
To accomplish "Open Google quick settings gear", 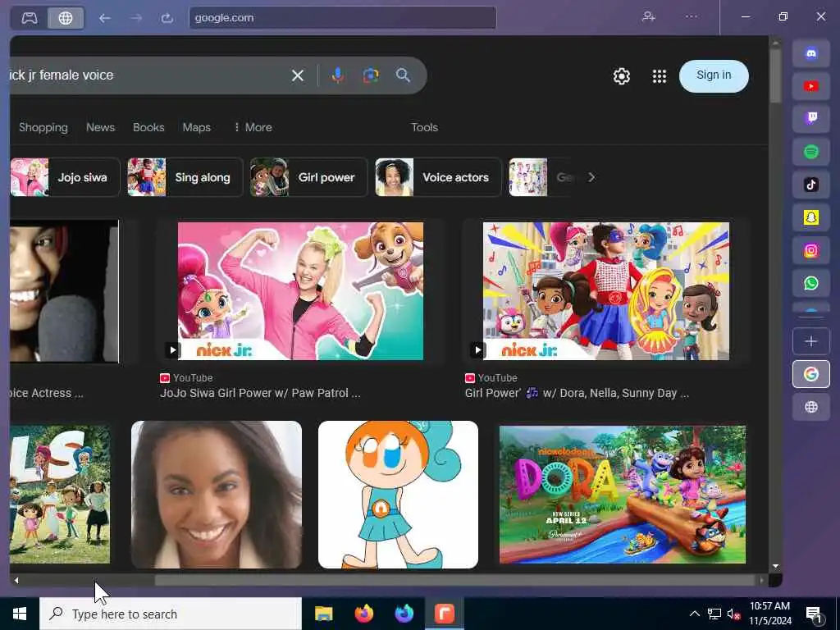I will click(x=622, y=76).
